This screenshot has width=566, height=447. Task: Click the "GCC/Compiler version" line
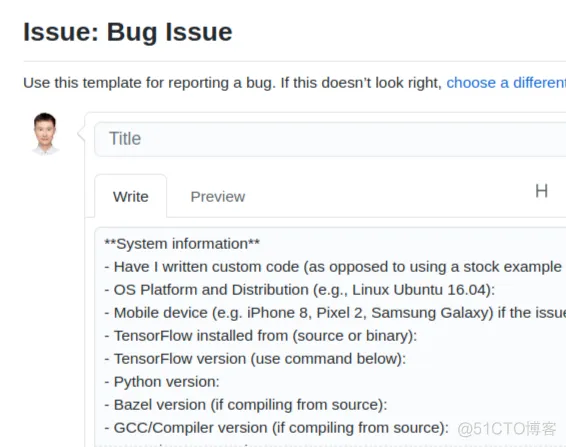point(277,428)
